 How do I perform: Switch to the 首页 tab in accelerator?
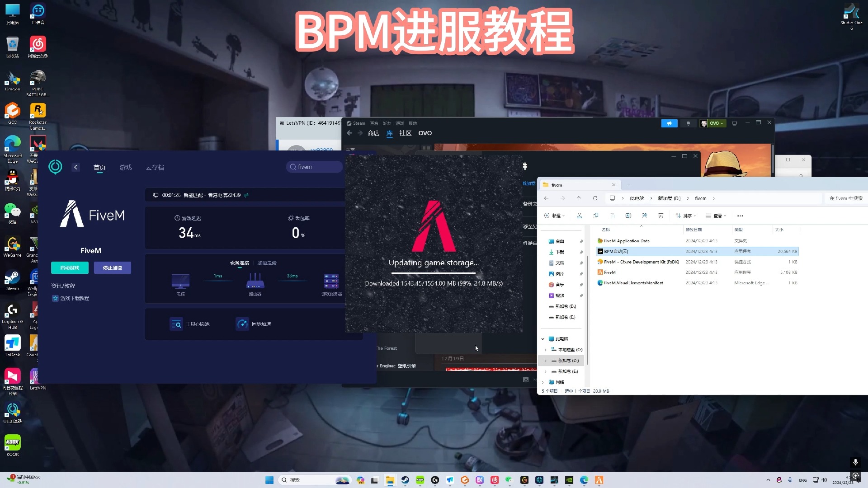(x=99, y=168)
